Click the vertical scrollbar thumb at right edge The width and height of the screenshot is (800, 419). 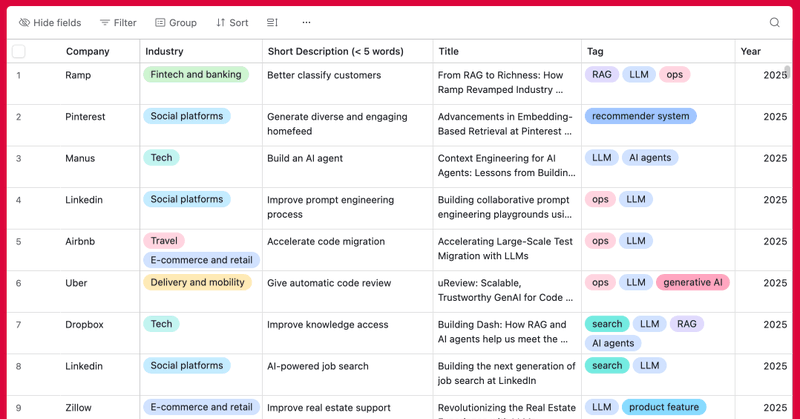[x=787, y=72]
